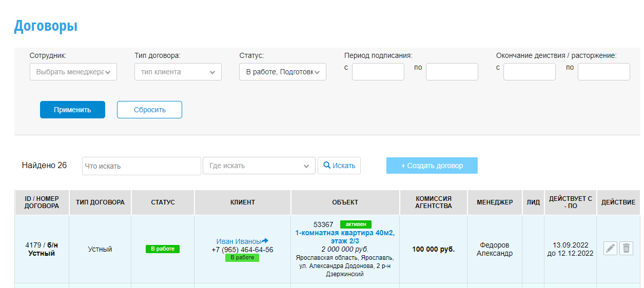Focus the Что искать search field
This screenshot has height=288, width=644.
142,166
